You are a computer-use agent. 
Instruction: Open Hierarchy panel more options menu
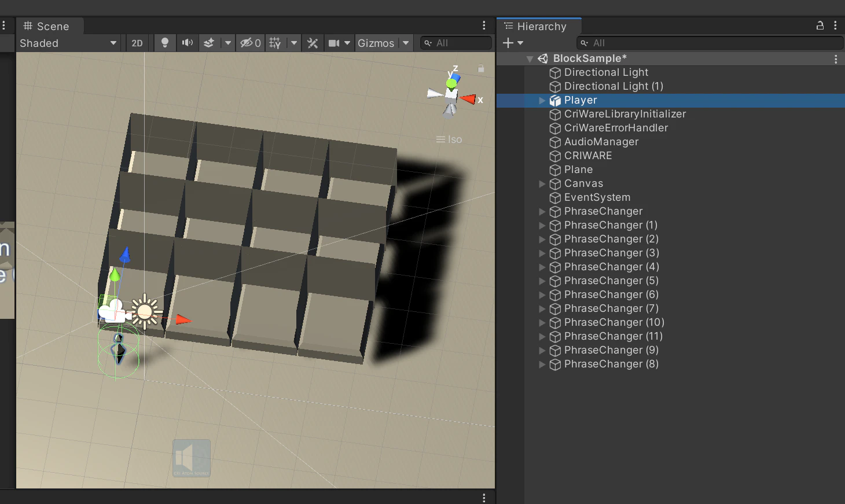tap(835, 25)
